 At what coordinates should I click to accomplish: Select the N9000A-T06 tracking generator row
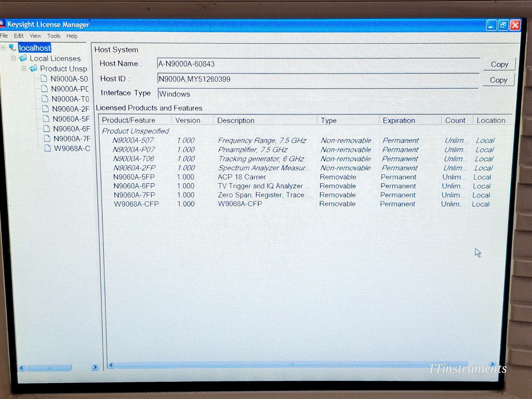pyautogui.click(x=261, y=159)
